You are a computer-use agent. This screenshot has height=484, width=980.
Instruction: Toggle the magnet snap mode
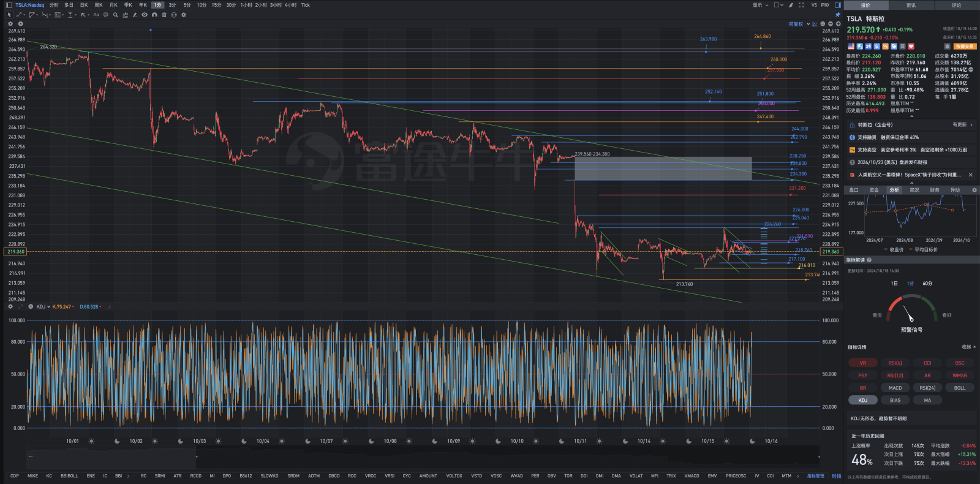tap(154, 15)
